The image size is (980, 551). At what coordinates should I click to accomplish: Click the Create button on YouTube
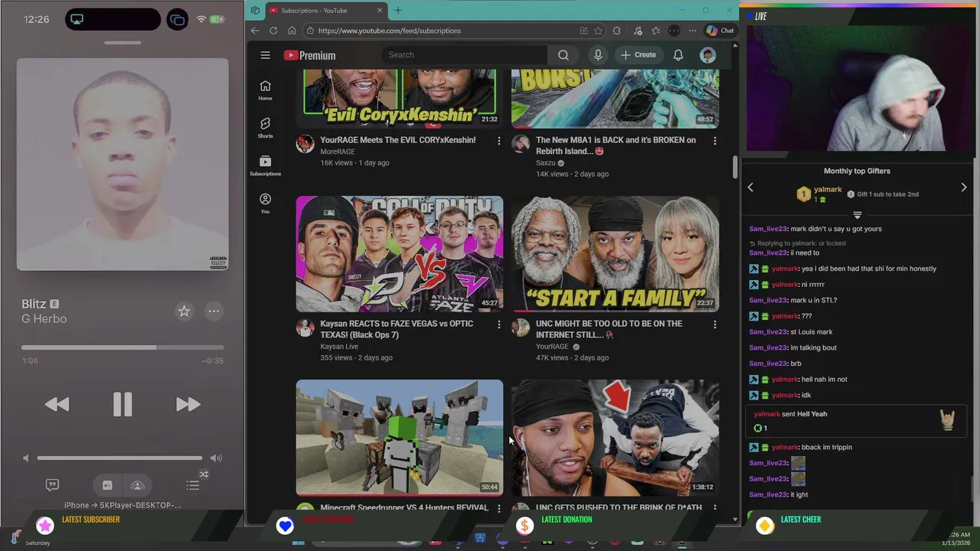click(638, 55)
